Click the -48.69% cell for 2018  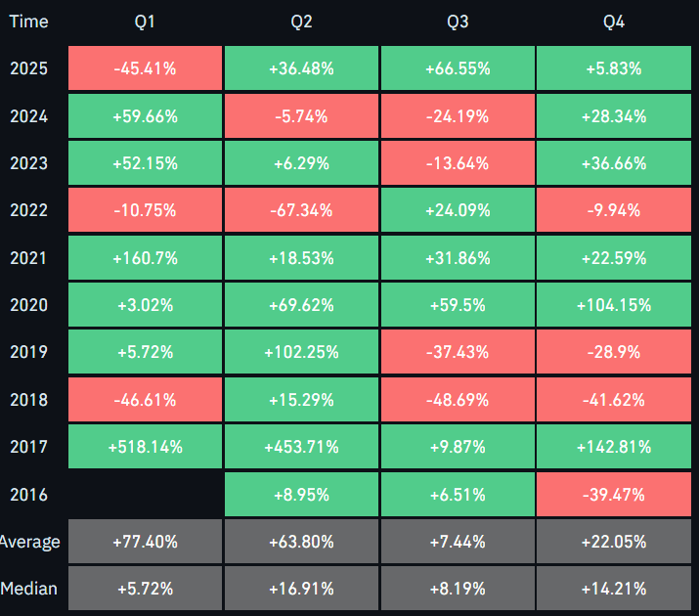(x=458, y=400)
